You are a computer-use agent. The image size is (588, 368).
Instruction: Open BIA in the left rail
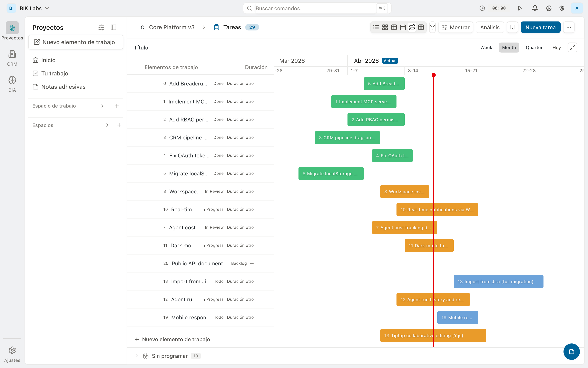(12, 84)
